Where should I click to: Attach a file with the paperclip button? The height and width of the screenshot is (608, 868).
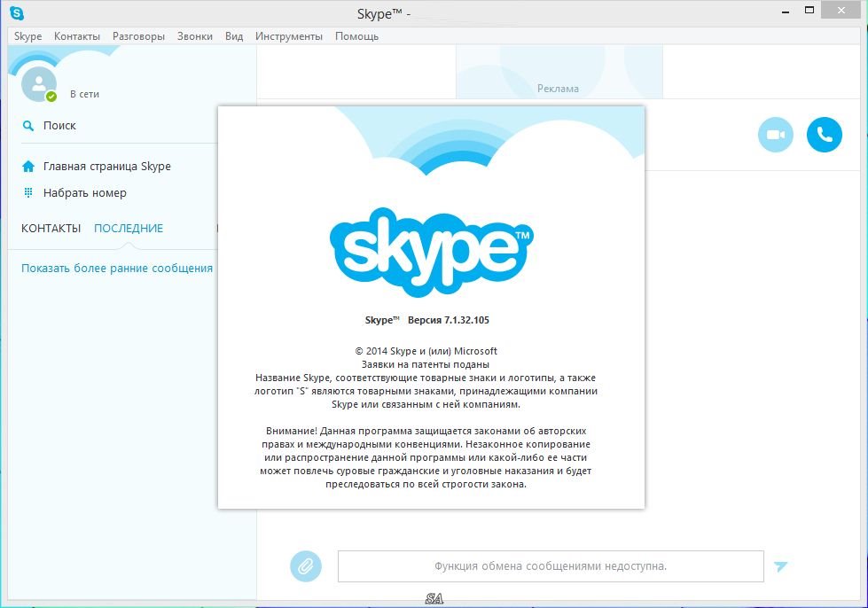pyautogui.click(x=306, y=566)
